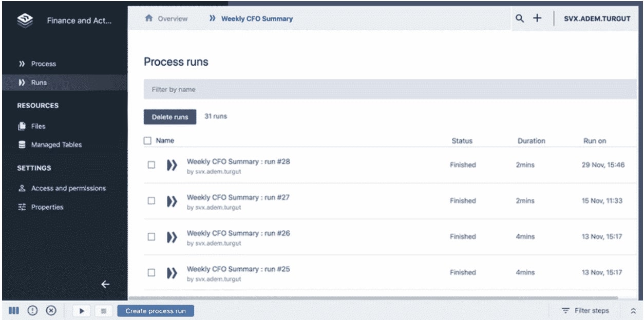The width and height of the screenshot is (644, 320).
Task: Expand the bottom panel with double chevron
Action: coord(633,311)
